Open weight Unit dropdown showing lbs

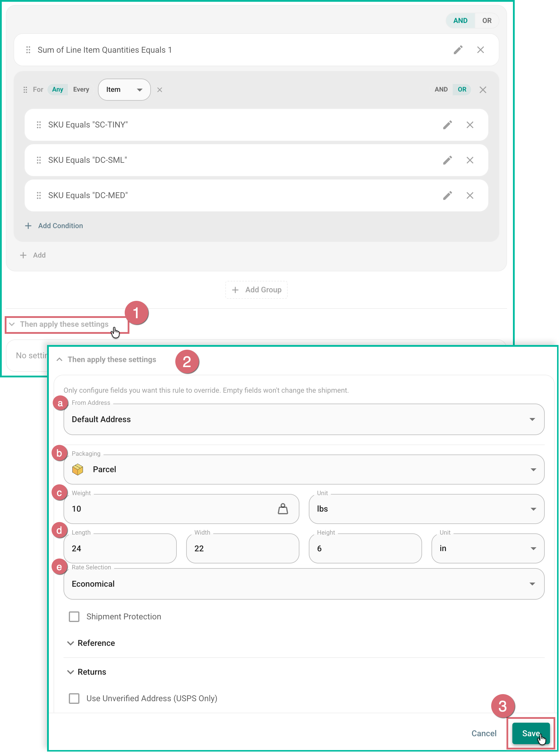(x=426, y=509)
